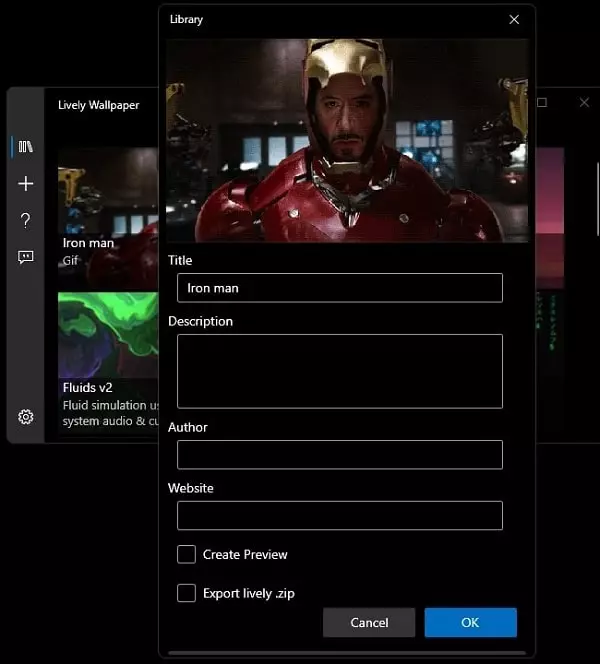The width and height of the screenshot is (600, 664).
Task: Click the Iron man preview image in dialog
Action: pos(347,141)
